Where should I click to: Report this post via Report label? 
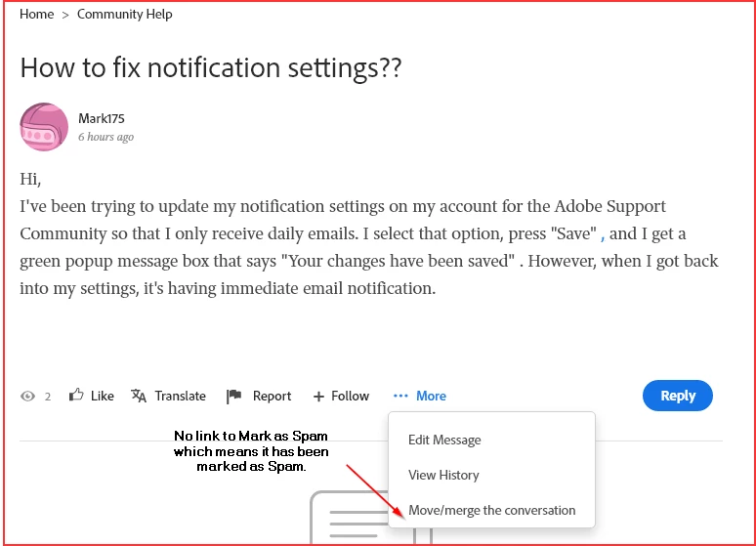click(272, 396)
